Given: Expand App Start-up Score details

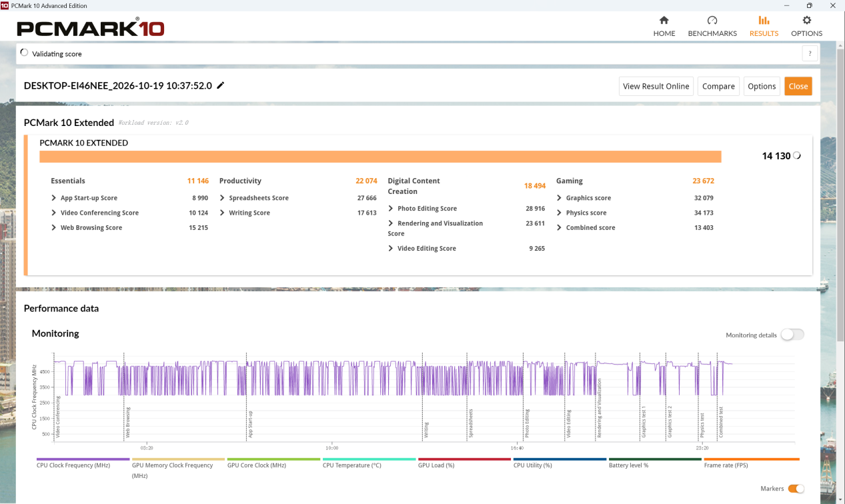Looking at the screenshot, I should click(54, 198).
